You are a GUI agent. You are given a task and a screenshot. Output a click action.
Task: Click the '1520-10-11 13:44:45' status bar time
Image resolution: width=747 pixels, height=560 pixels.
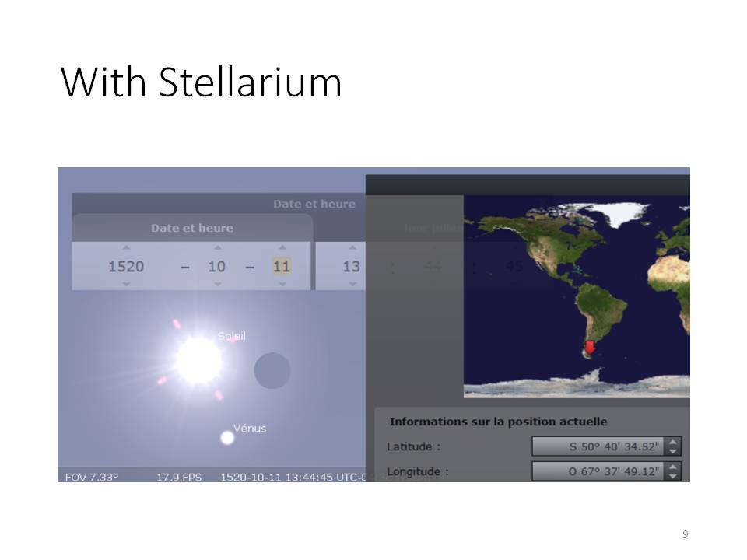276,477
